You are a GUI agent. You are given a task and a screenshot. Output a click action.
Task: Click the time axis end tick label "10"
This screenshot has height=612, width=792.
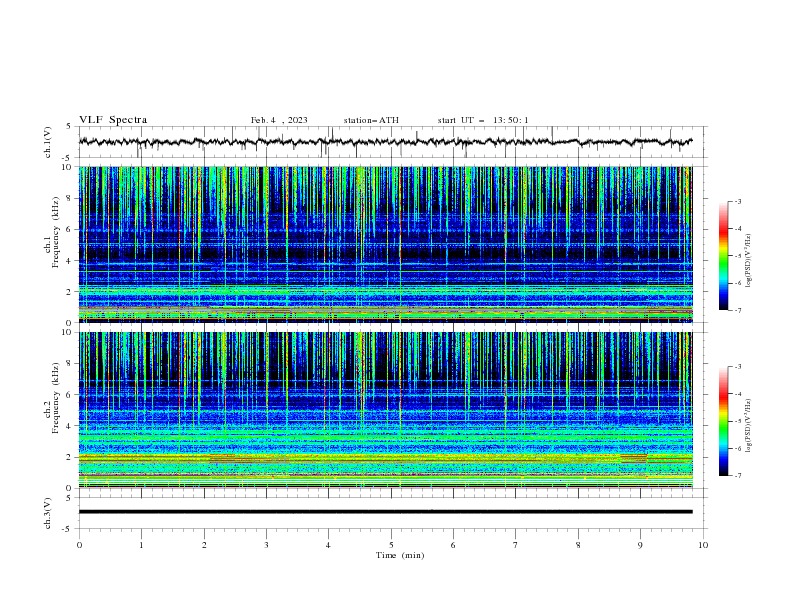point(703,545)
